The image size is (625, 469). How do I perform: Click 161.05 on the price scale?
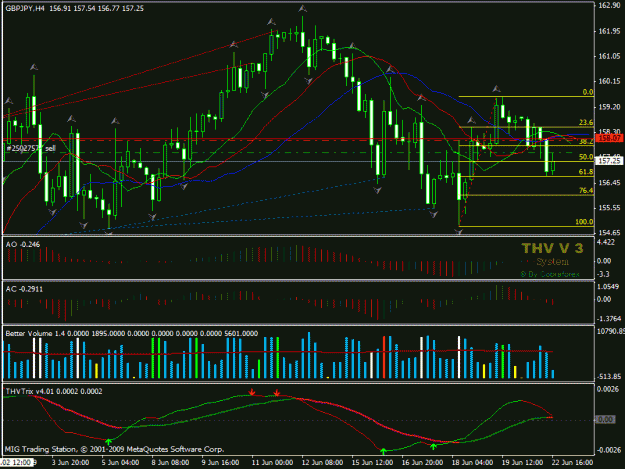[x=609, y=56]
